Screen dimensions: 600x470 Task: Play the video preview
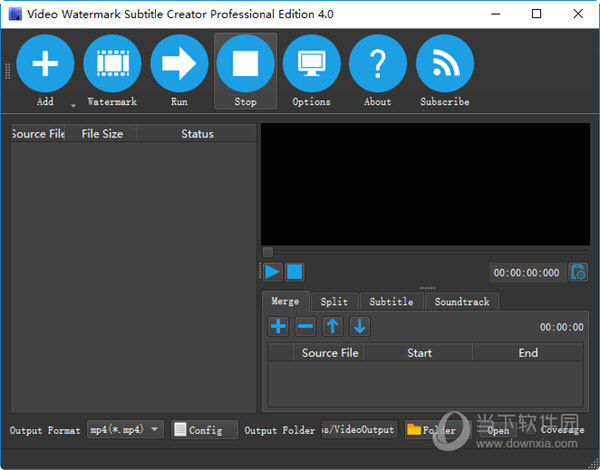(x=272, y=272)
